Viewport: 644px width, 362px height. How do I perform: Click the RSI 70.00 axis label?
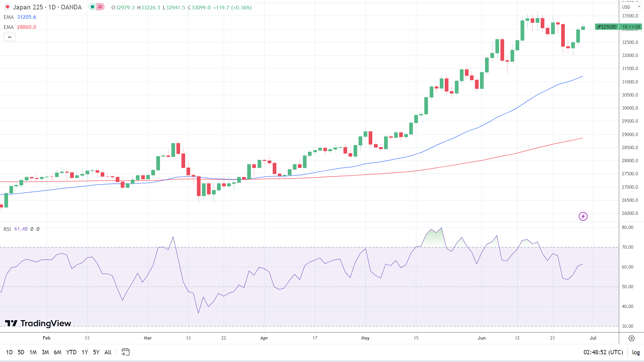click(x=628, y=247)
